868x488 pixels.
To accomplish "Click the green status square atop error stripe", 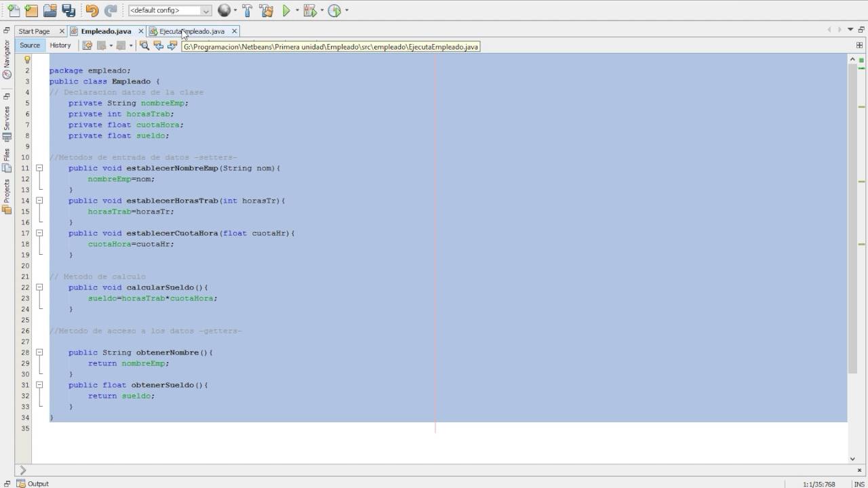I will [x=862, y=60].
